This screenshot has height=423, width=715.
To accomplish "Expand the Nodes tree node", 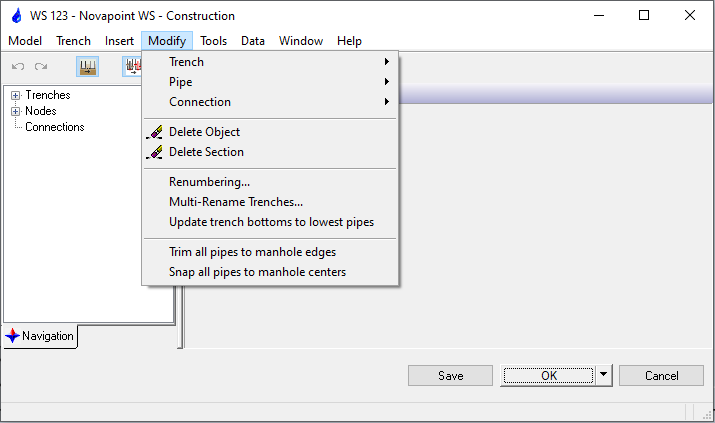I will tap(15, 111).
